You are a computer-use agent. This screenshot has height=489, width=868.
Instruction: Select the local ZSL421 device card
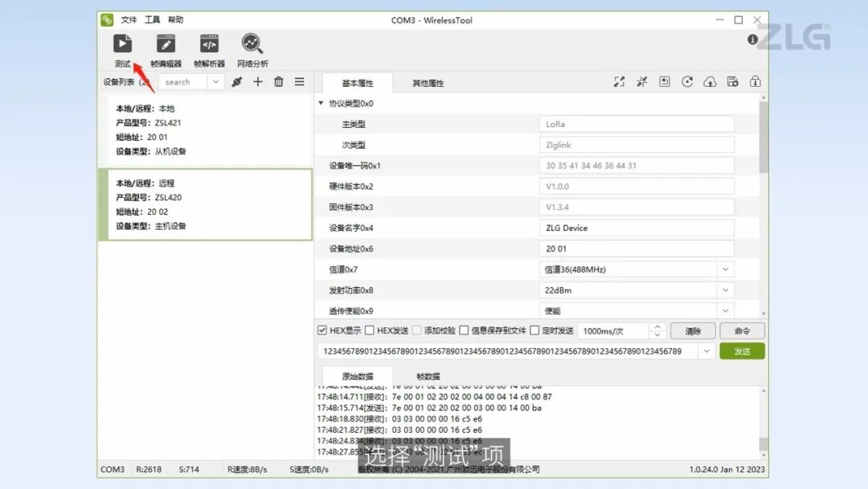205,130
